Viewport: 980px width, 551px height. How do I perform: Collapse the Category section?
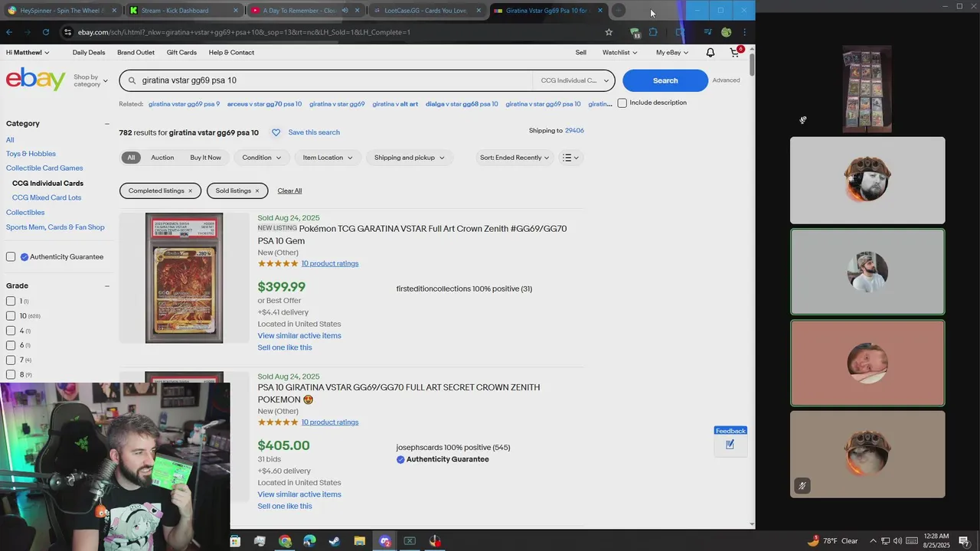[107, 123]
